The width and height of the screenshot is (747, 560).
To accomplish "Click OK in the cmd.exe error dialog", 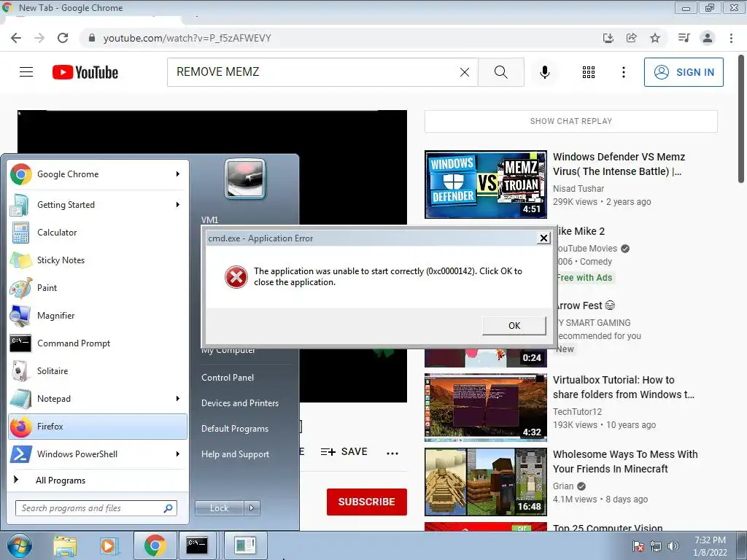I will [514, 326].
